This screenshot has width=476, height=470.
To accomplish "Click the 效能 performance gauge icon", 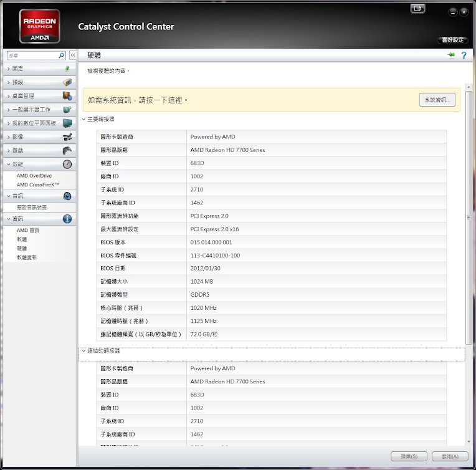I will 67,164.
